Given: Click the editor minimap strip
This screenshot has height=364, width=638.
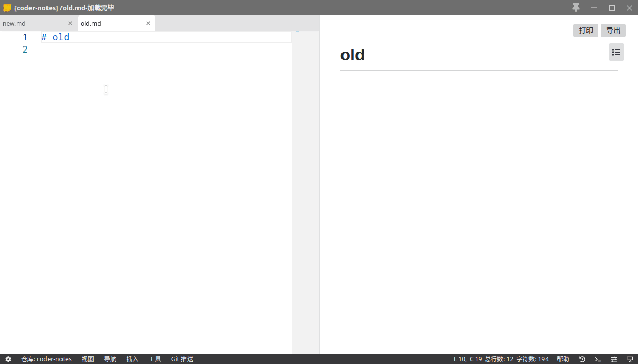Looking at the screenshot, I should [305, 193].
